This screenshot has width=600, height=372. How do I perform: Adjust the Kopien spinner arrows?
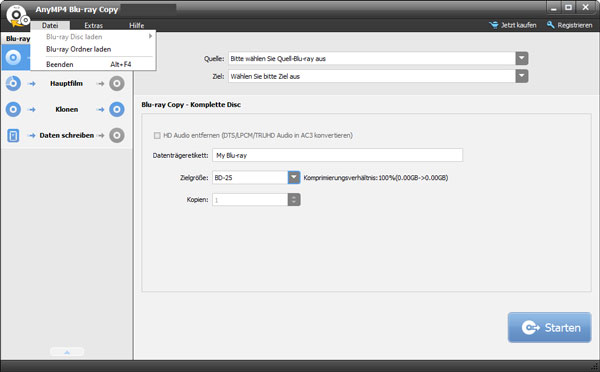pos(294,199)
